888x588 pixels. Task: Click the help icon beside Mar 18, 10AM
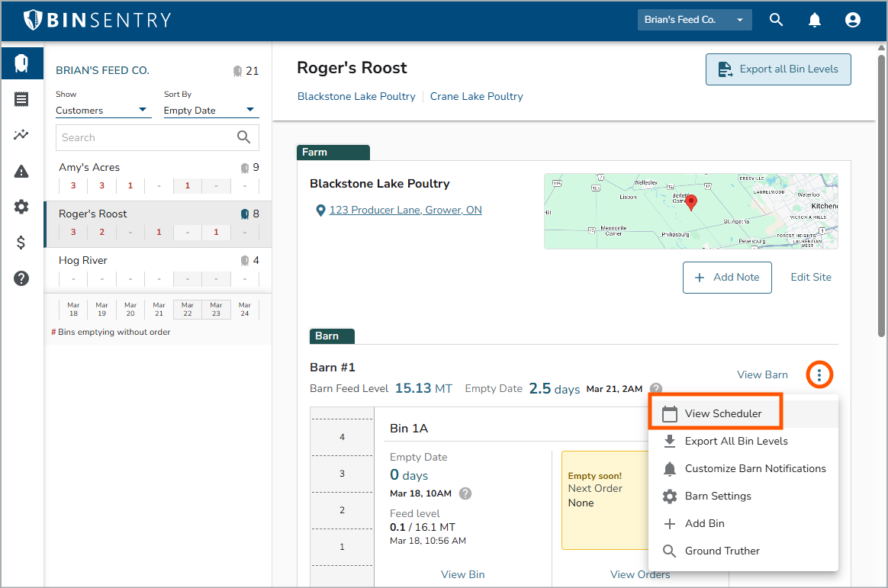[x=465, y=493]
